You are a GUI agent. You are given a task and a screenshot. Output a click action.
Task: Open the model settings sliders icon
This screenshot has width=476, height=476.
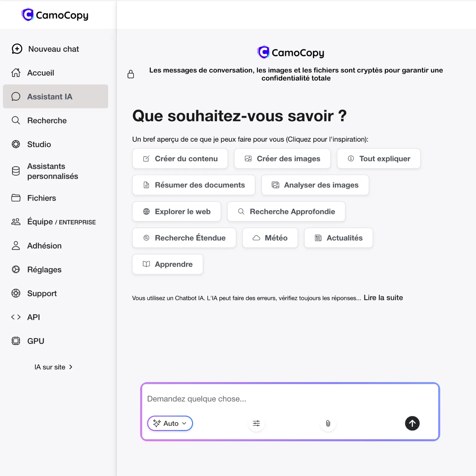click(x=256, y=423)
